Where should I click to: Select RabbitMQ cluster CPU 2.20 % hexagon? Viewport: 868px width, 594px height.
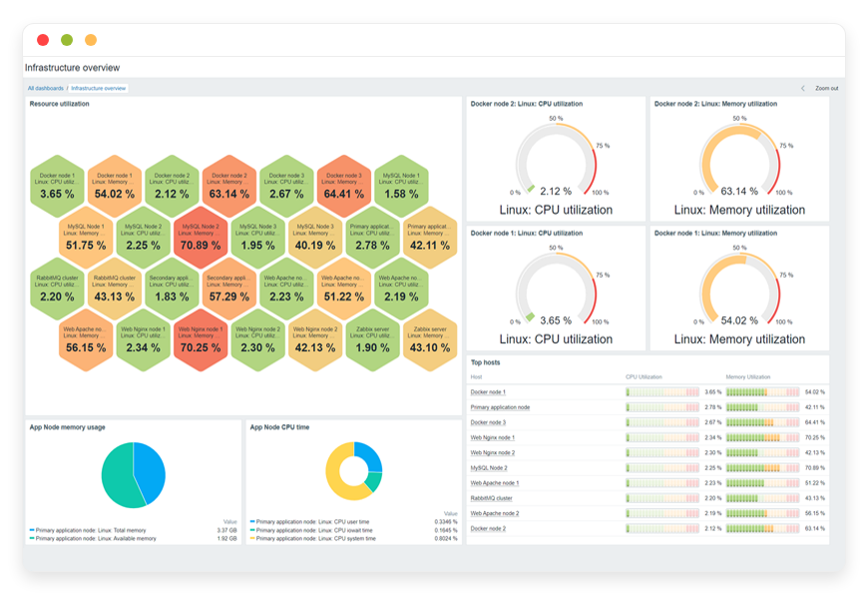pyautogui.click(x=57, y=289)
